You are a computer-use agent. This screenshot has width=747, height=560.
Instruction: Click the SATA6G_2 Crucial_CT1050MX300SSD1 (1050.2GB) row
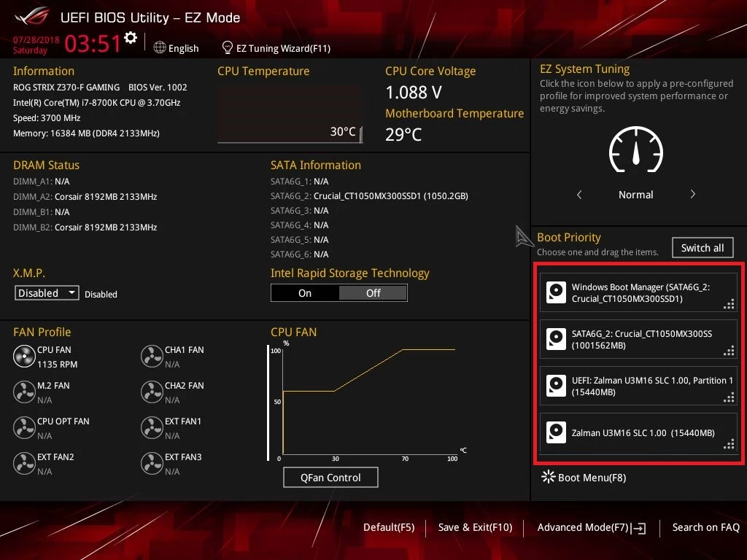coord(369,195)
